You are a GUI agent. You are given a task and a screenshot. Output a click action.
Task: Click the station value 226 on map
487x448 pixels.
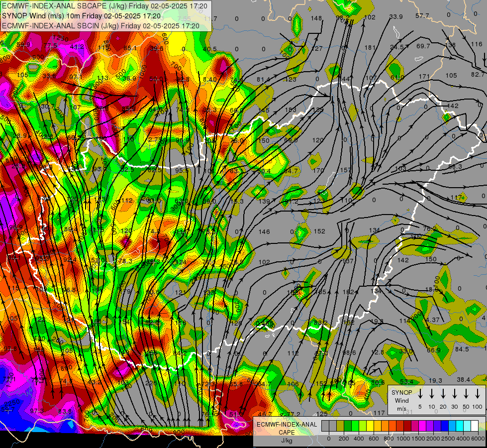pyautogui.click(x=151, y=383)
